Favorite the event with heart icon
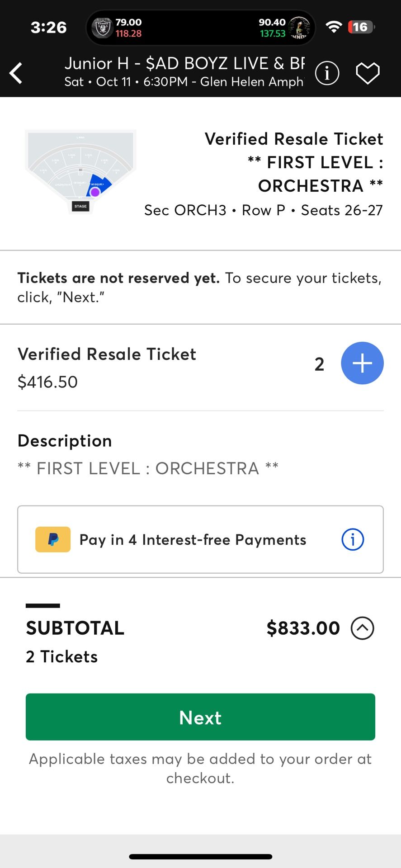 click(x=368, y=73)
